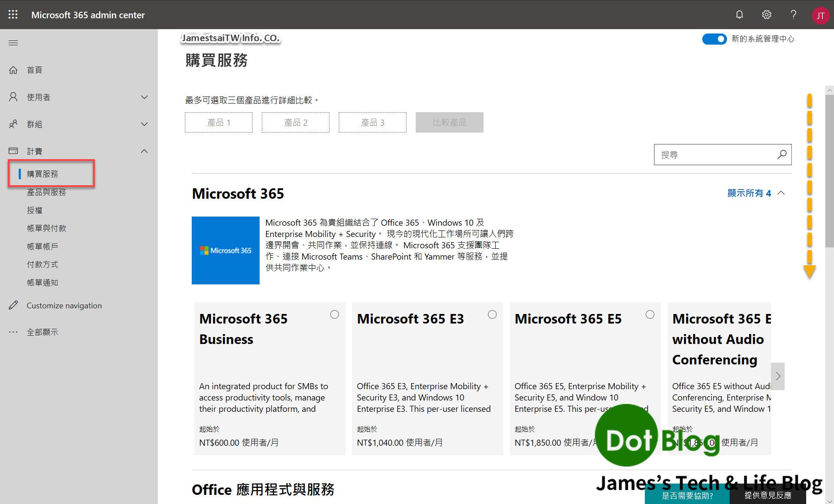This screenshot has height=504, width=834.
Task: Open 帳單帳戶 in the sidebar
Action: pos(42,247)
